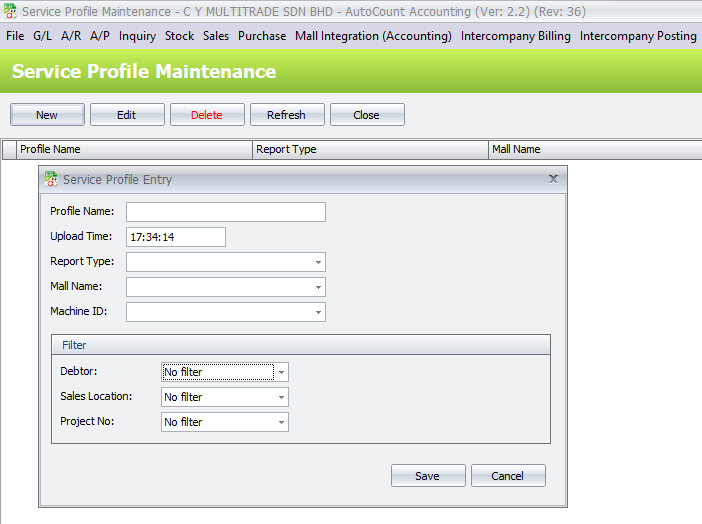This screenshot has width=702, height=524.
Task: Expand the Report Type dropdown
Action: [x=318, y=262]
